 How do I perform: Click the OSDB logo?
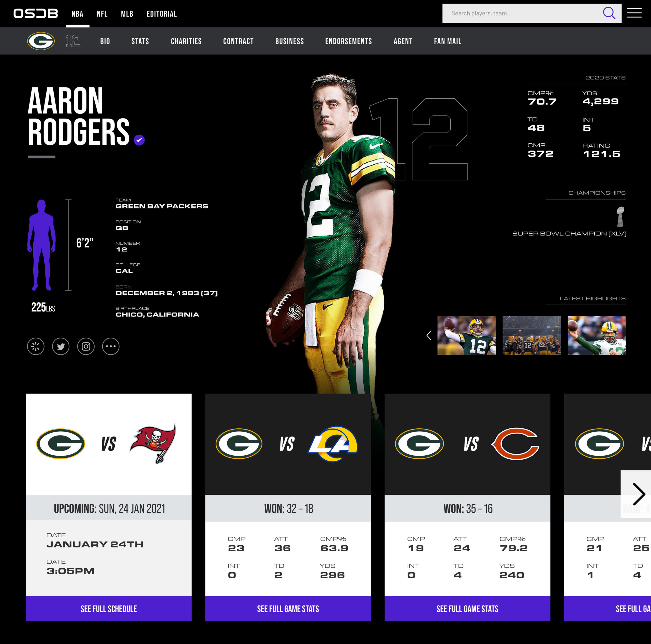36,13
